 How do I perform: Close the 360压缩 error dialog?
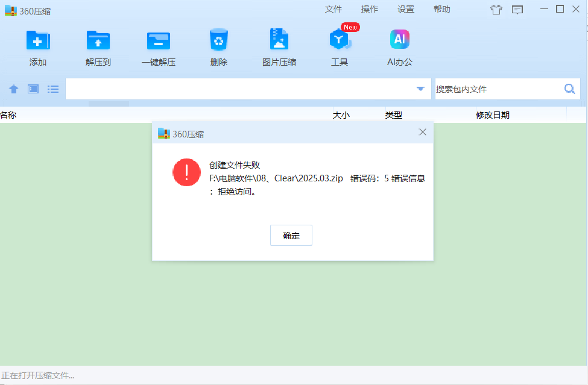(x=423, y=132)
